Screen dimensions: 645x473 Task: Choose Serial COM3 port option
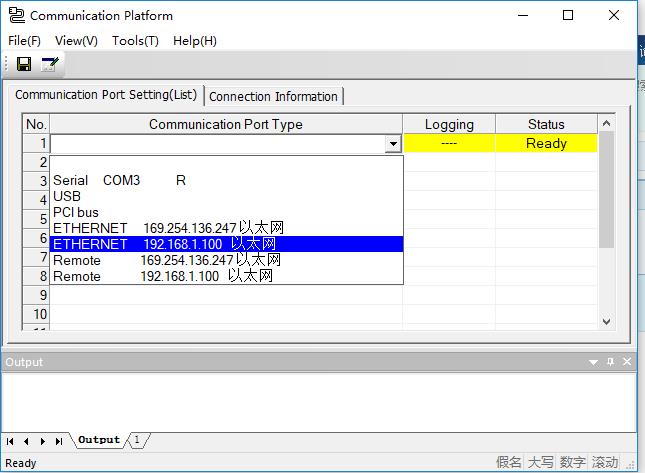pos(120,181)
